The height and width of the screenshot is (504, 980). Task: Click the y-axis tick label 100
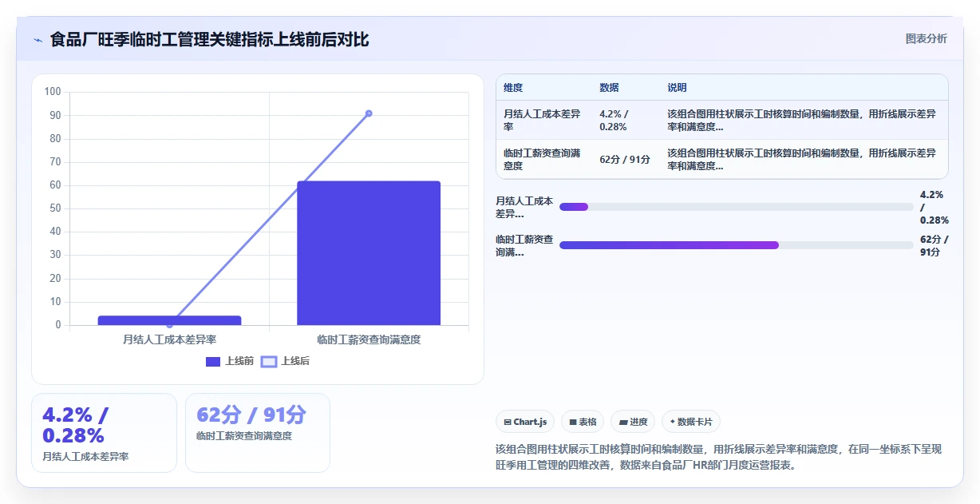(x=53, y=92)
